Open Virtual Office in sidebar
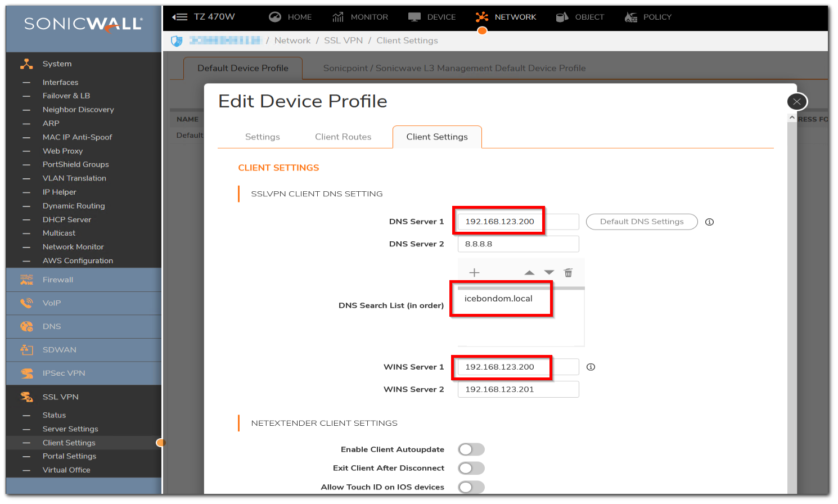 (66, 470)
